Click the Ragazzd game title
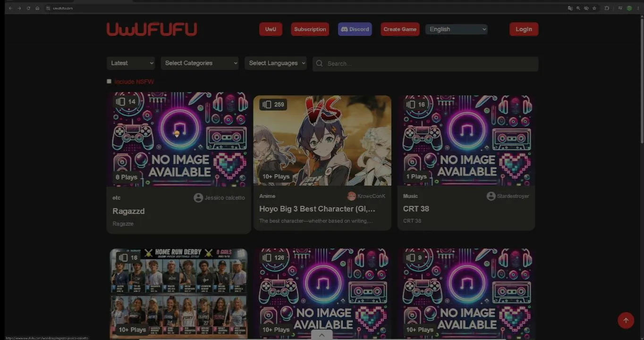Image resolution: width=644 pixels, height=340 pixels. pos(128,211)
